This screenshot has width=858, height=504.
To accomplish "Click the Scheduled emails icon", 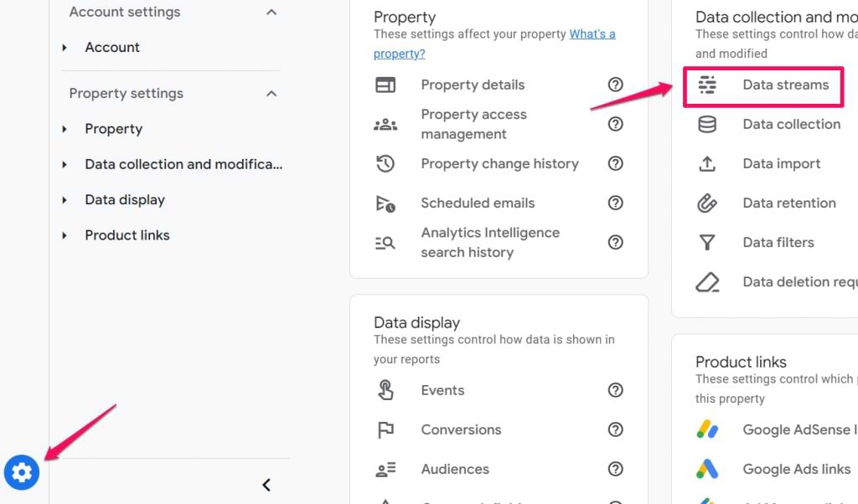I will click(385, 203).
